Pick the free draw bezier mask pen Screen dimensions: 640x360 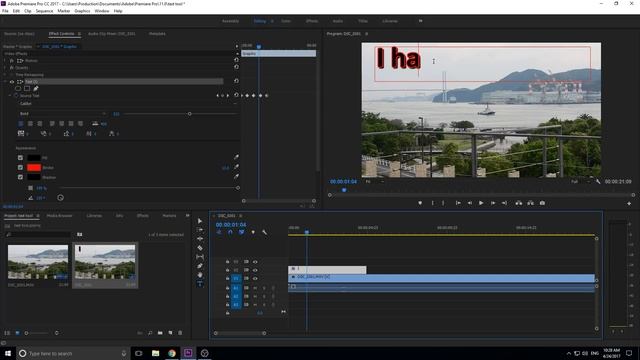click(36, 88)
